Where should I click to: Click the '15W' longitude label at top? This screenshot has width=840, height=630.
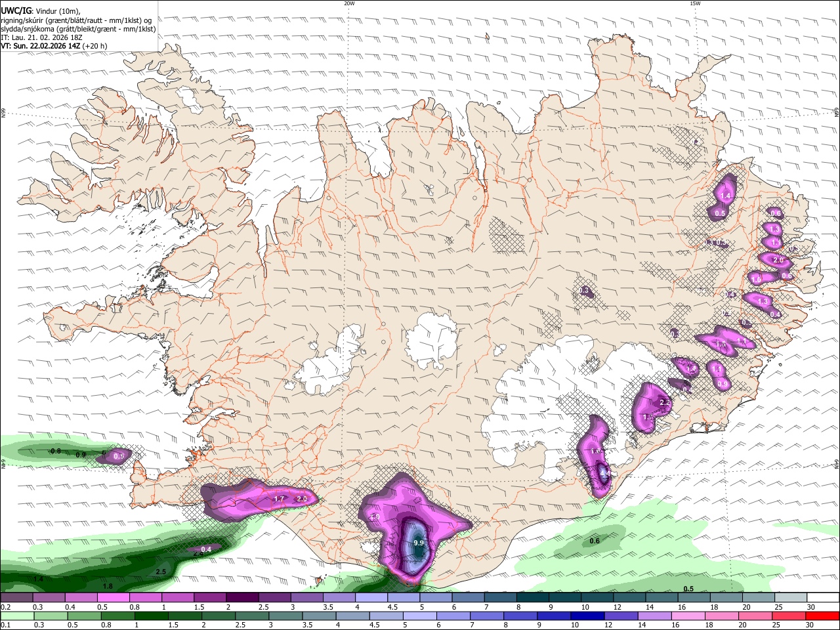coord(695,3)
